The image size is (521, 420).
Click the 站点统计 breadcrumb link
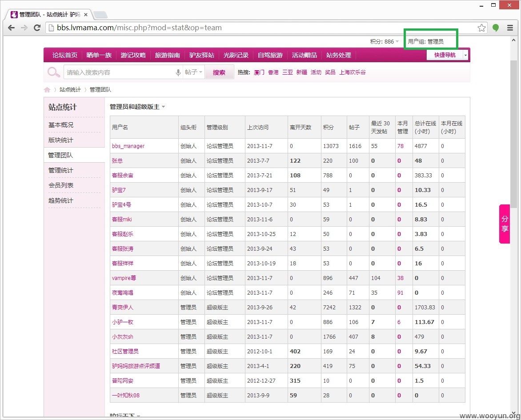point(70,90)
